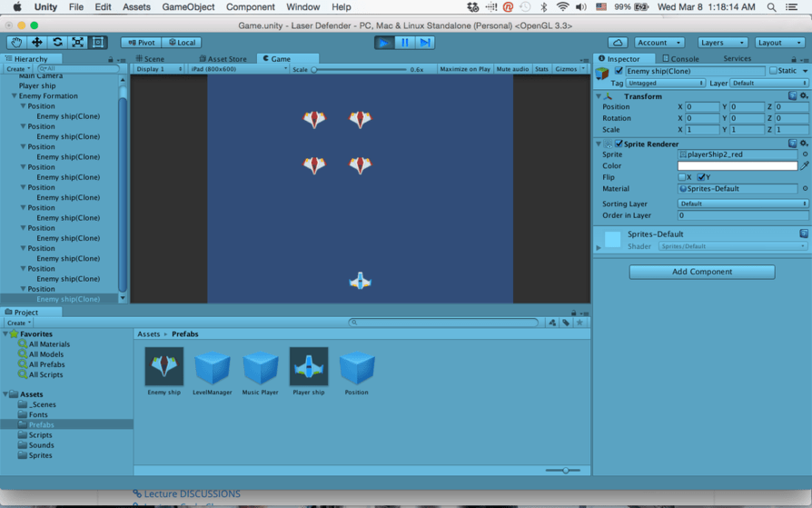812x508 pixels.
Task: Click the color eyedropper icon
Action: pyautogui.click(x=804, y=166)
